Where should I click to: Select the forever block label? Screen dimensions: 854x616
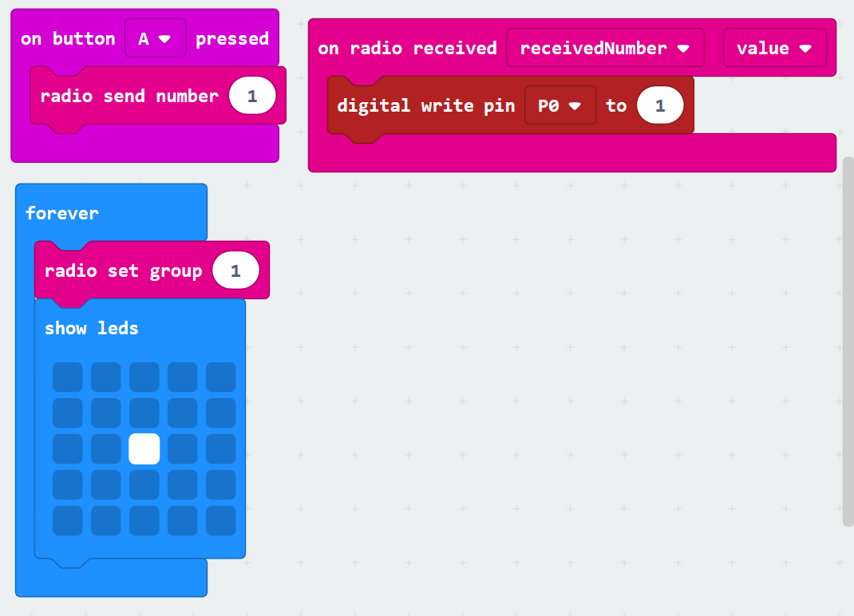point(62,213)
